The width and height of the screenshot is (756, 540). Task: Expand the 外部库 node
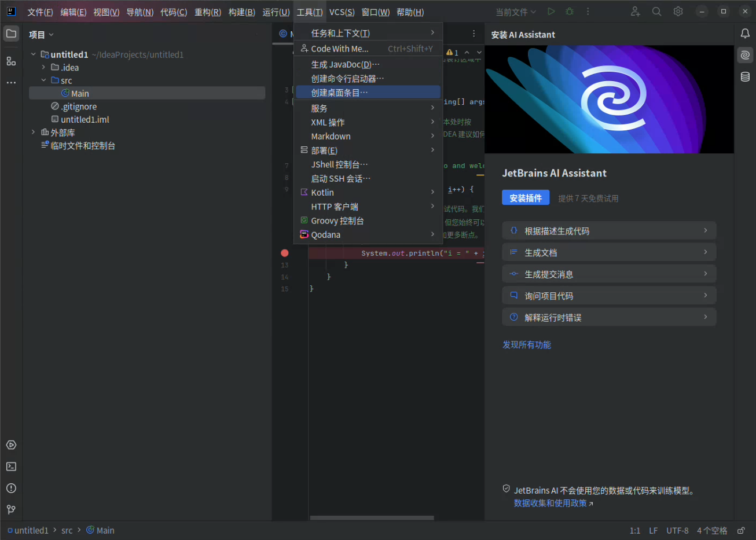(34, 133)
